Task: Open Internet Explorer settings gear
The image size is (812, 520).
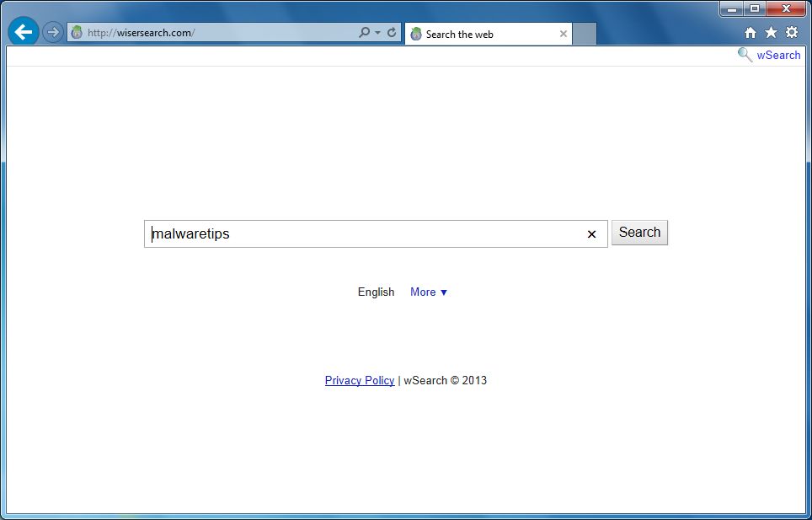Action: click(x=791, y=31)
